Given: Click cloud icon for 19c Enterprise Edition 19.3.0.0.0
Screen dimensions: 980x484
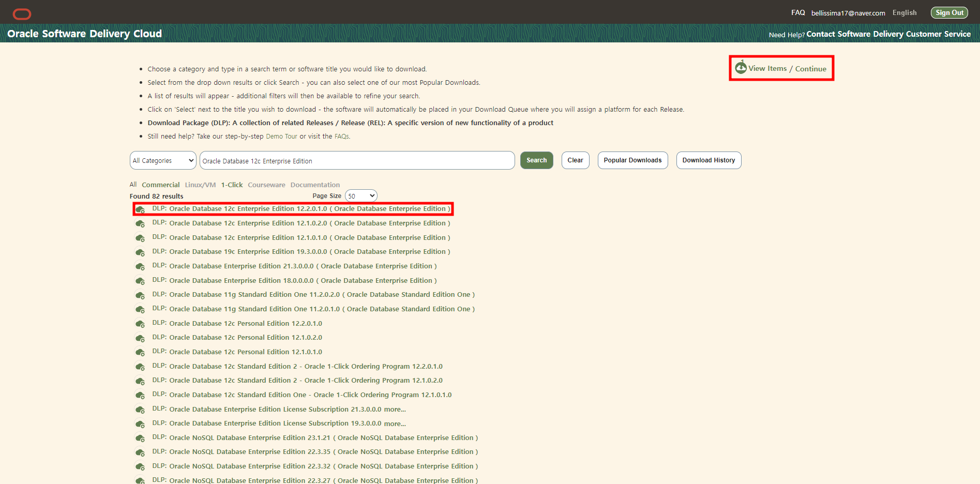Looking at the screenshot, I should point(140,252).
